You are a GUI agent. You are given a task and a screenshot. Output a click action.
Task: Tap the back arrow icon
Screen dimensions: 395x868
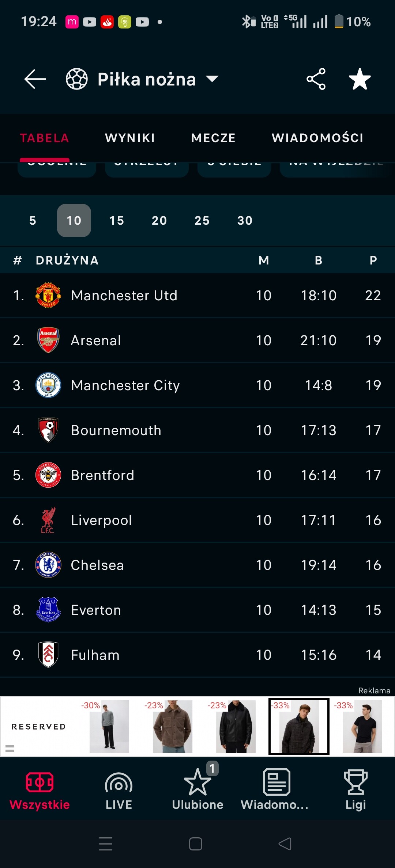pyautogui.click(x=35, y=79)
